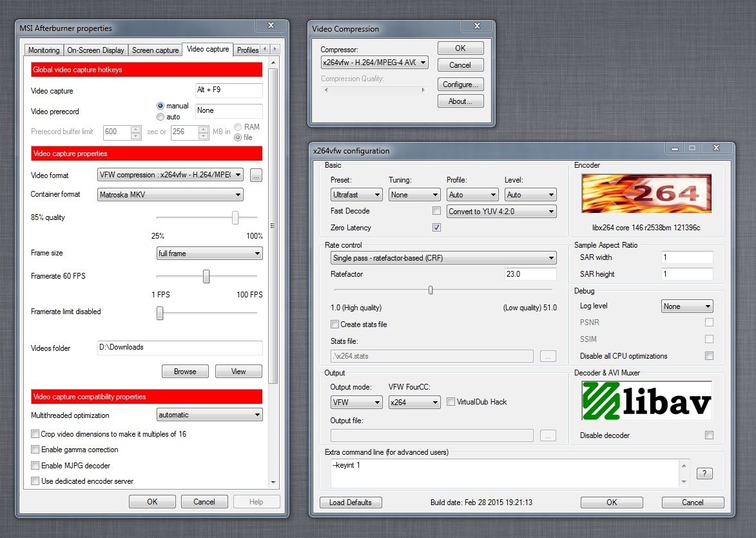Viewport: 756px width, 538px height.
Task: Click the About... button
Action: tap(460, 101)
